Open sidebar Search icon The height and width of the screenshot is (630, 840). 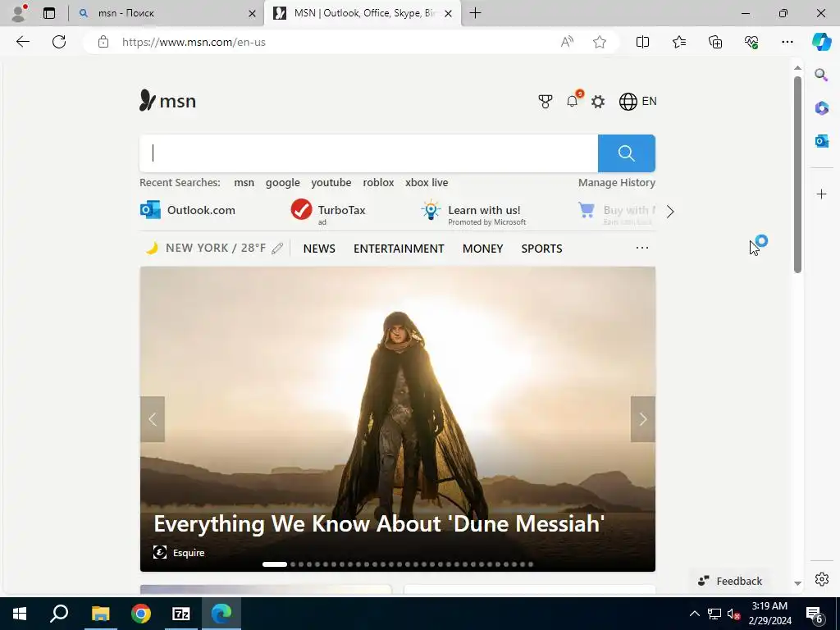click(x=821, y=75)
